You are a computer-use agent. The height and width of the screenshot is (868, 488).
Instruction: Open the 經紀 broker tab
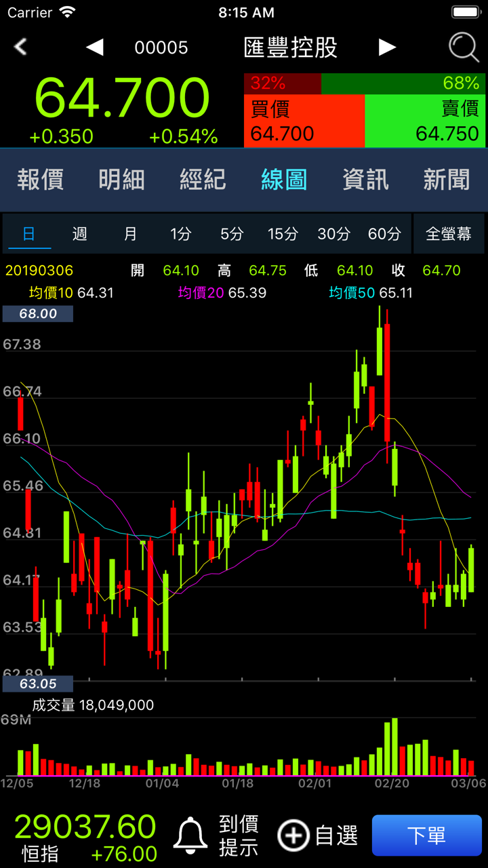tap(203, 180)
